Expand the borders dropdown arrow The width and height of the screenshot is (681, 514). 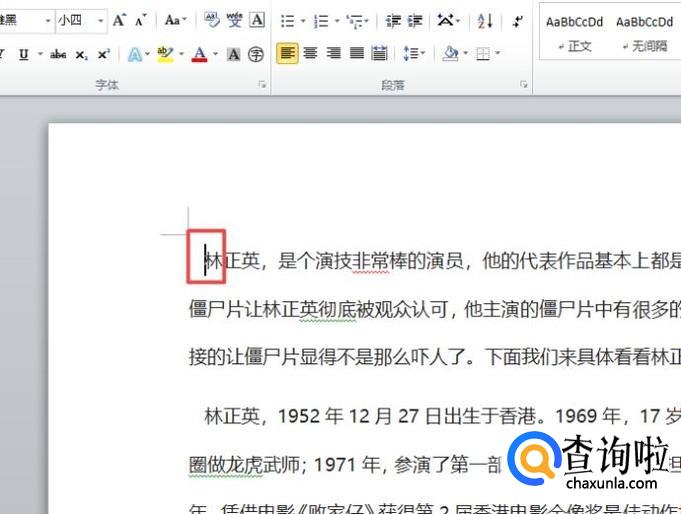click(x=498, y=53)
